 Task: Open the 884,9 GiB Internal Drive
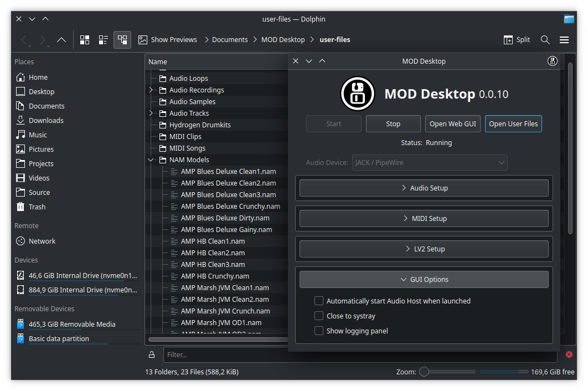point(77,290)
